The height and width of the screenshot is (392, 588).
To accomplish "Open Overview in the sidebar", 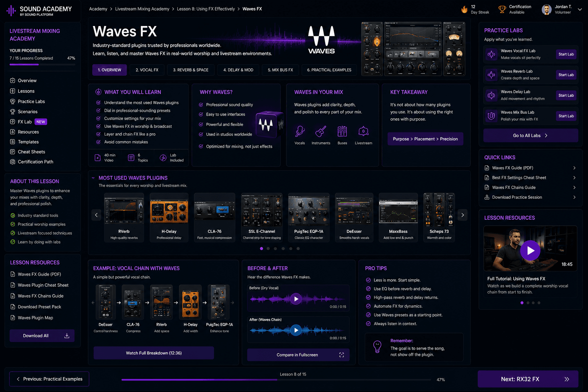I will coord(23,81).
